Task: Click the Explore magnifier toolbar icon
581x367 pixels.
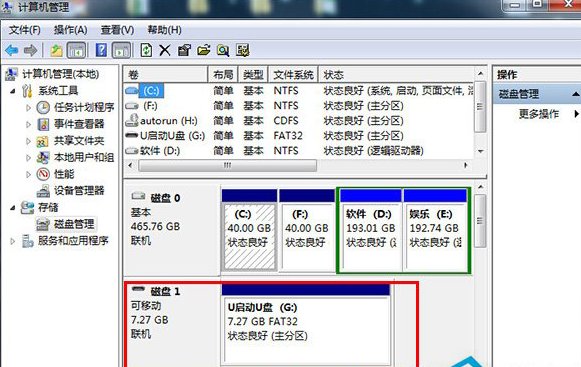Action: [x=223, y=50]
